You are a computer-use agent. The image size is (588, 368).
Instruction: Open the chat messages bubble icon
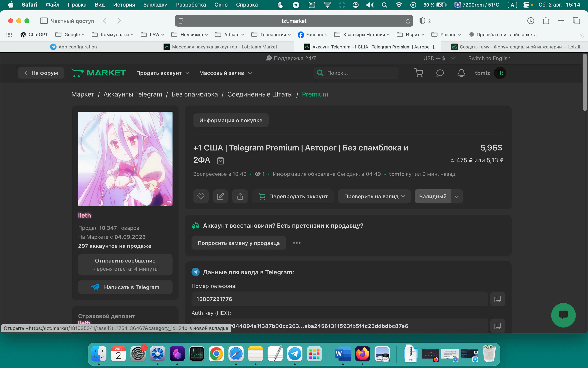440,73
